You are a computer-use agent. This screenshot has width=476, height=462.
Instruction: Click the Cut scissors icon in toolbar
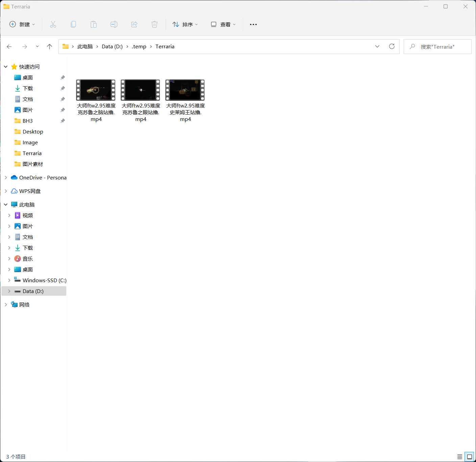click(x=53, y=24)
